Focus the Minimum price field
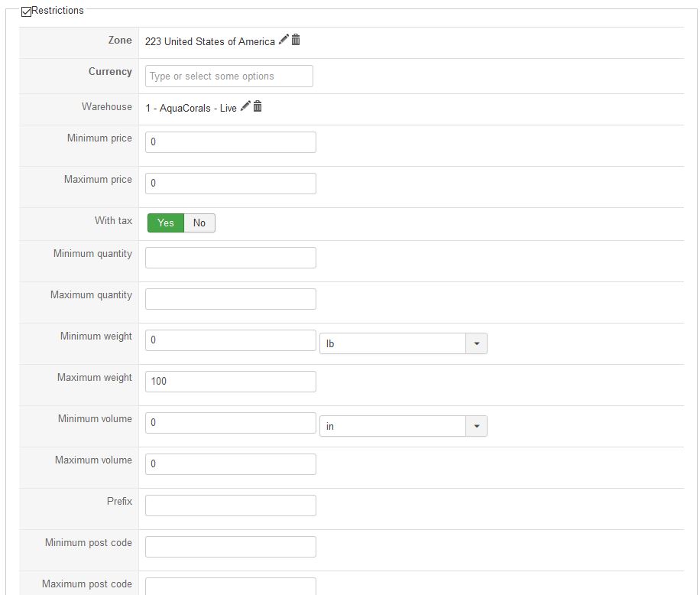 click(230, 142)
